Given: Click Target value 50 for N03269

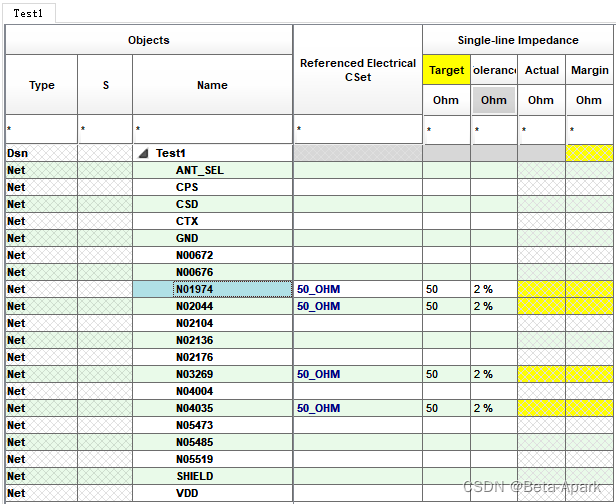Looking at the screenshot, I should pyautogui.click(x=432, y=374).
